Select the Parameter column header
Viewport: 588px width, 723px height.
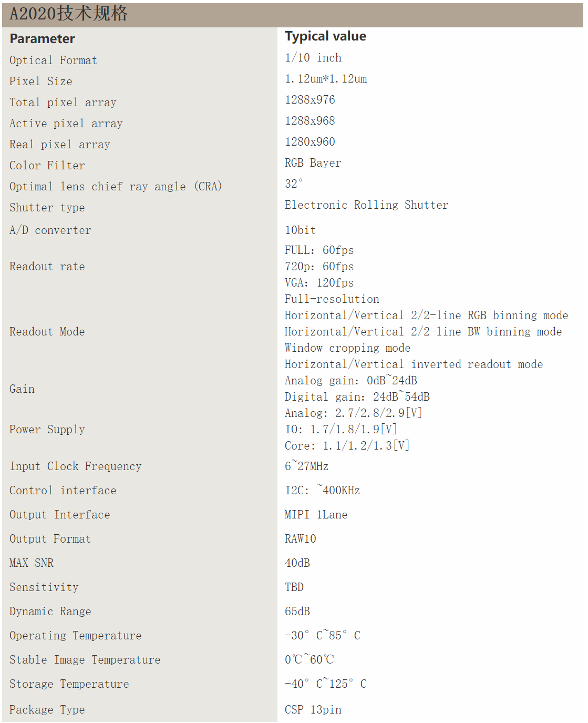click(x=42, y=39)
